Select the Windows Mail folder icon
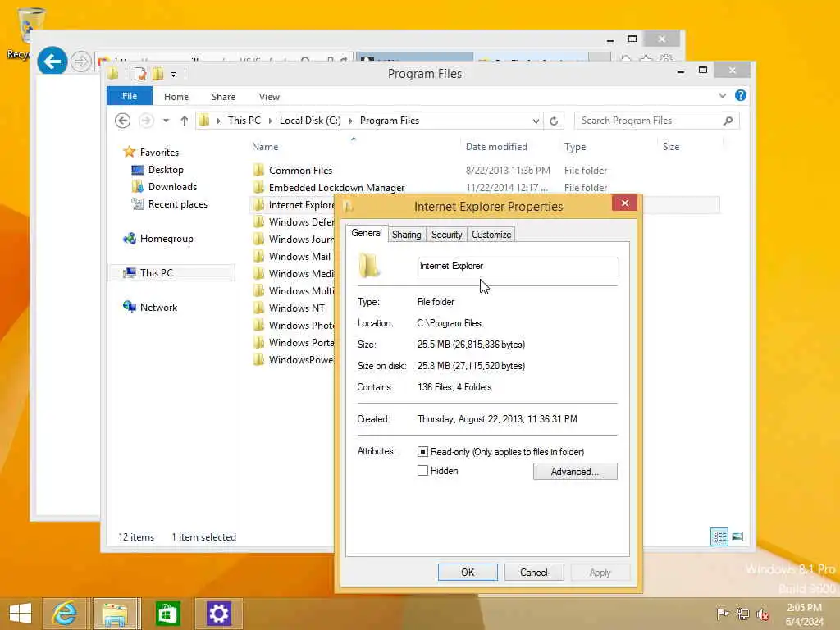840x630 pixels. 258,257
